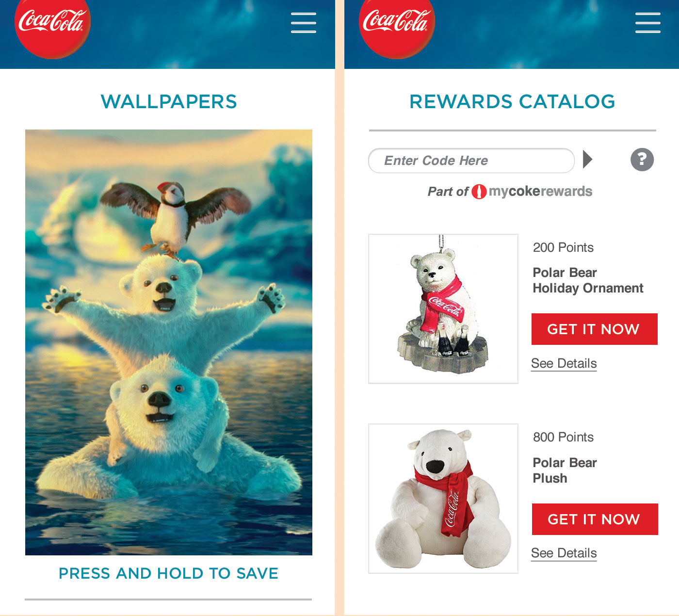Image resolution: width=679 pixels, height=616 pixels.
Task: Tap Coca-Cola logo on Rewards Catalog screen
Action: [397, 27]
